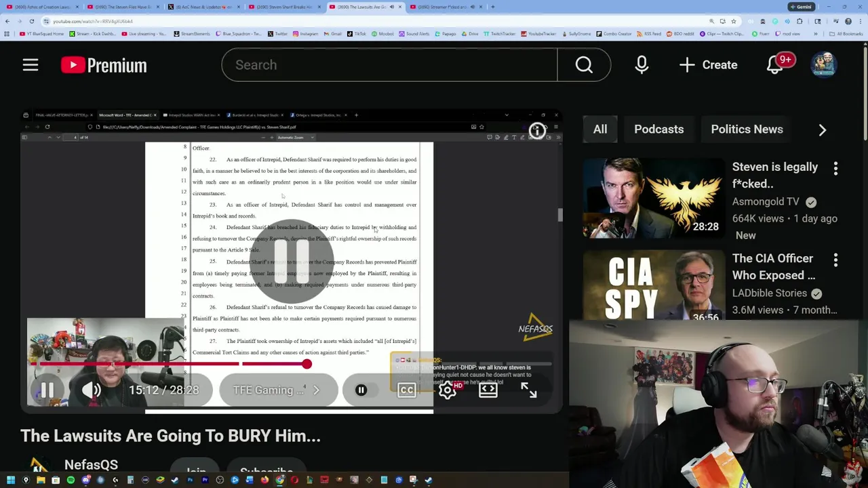Open Firefox from taskbar
The height and width of the screenshot is (488, 868).
tap(264, 480)
